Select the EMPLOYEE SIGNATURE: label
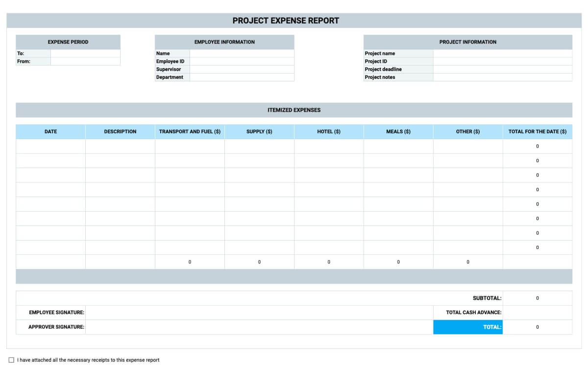Image resolution: width=588 pixels, height=371 pixels. 56,313
